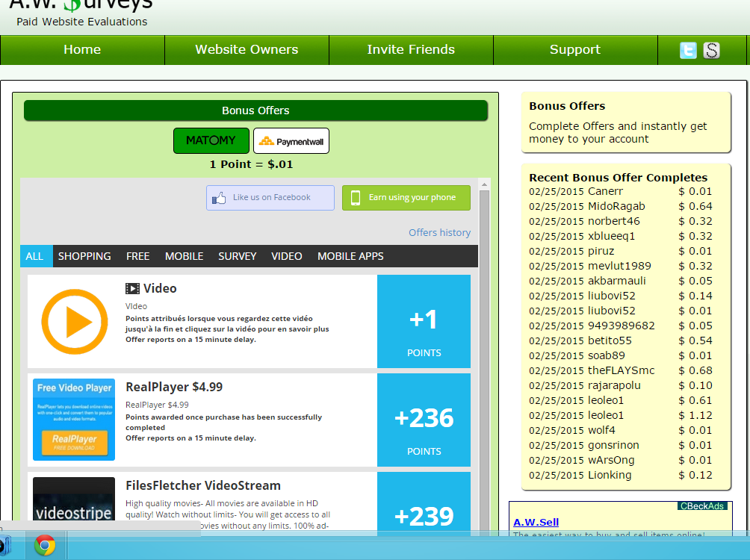Select the MATOMY offer provider button
This screenshot has width=750, height=560.
pos(211,140)
